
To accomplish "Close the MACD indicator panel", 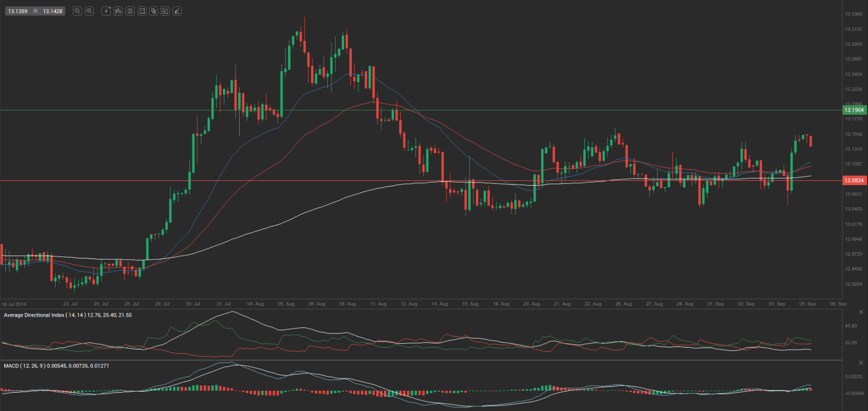I will tap(861, 363).
